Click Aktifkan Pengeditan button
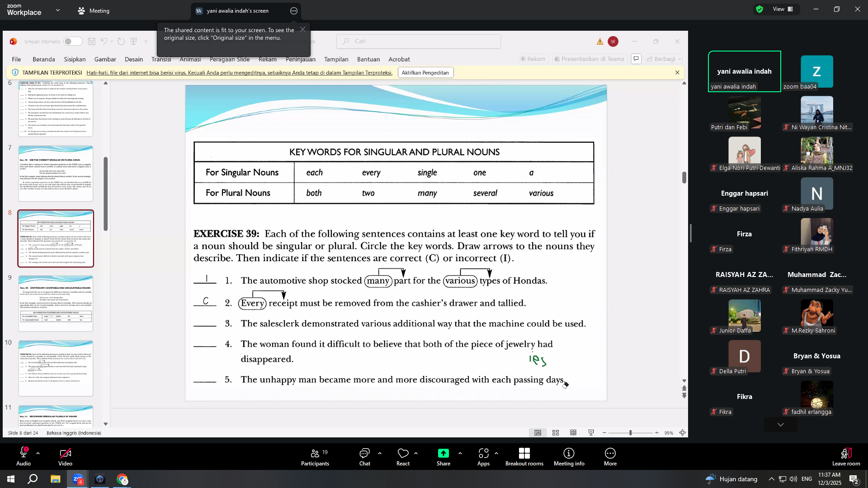The height and width of the screenshot is (488, 868). pos(425,72)
